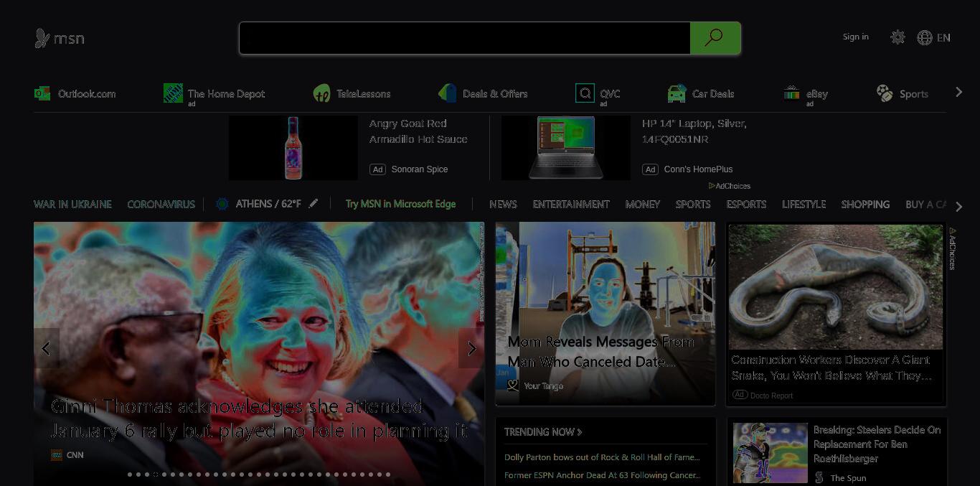Click the Outlook.com shortcut text
This screenshot has width=980, height=486.
tap(87, 93)
